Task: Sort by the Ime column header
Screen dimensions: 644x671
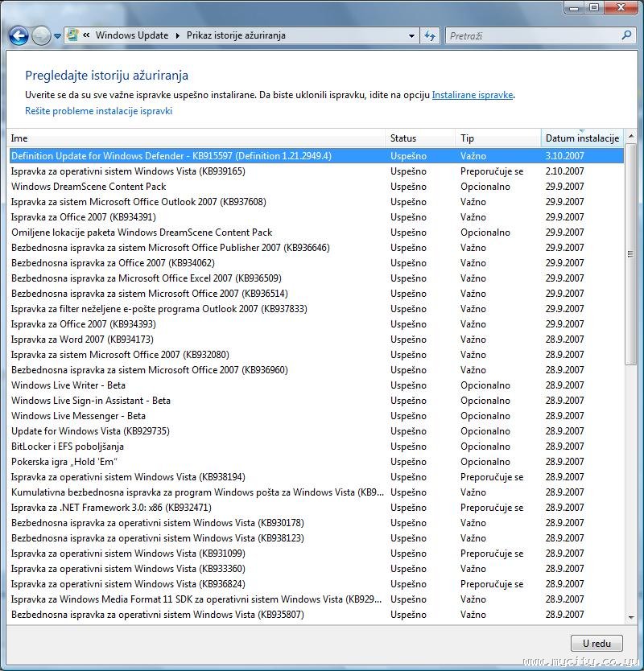Action: tap(197, 138)
